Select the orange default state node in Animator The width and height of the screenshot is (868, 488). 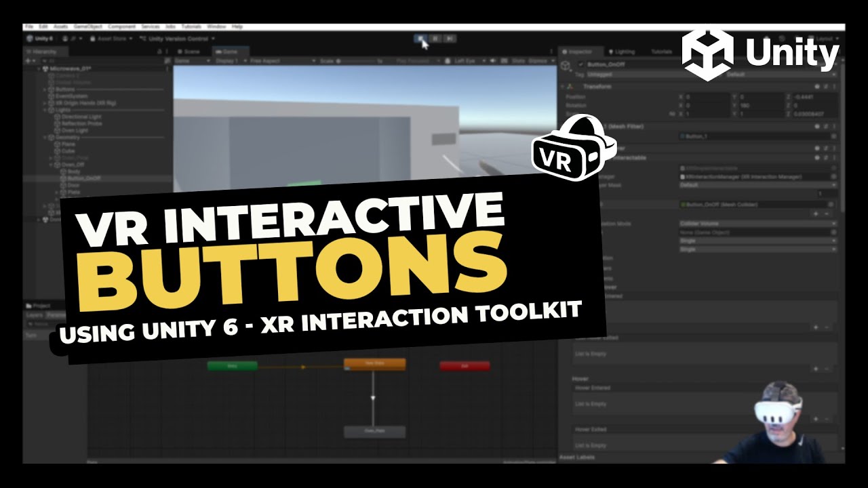pyautogui.click(x=374, y=365)
